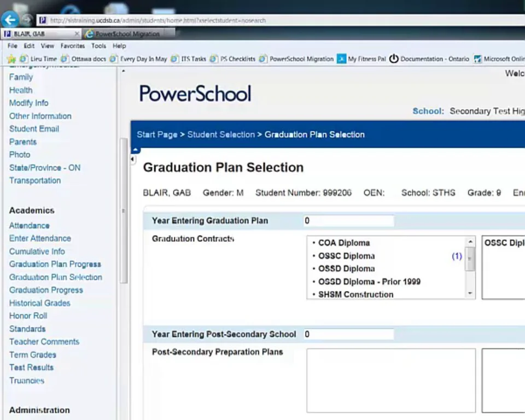Switch to PowerSchool Migration tab
Screen dimensions: 525x420
click(x=129, y=34)
